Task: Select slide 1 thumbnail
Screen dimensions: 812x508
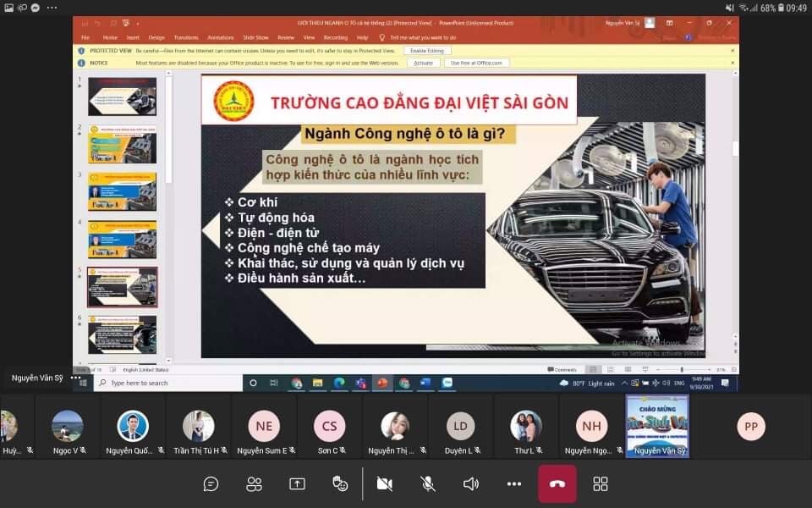Action: [122, 97]
